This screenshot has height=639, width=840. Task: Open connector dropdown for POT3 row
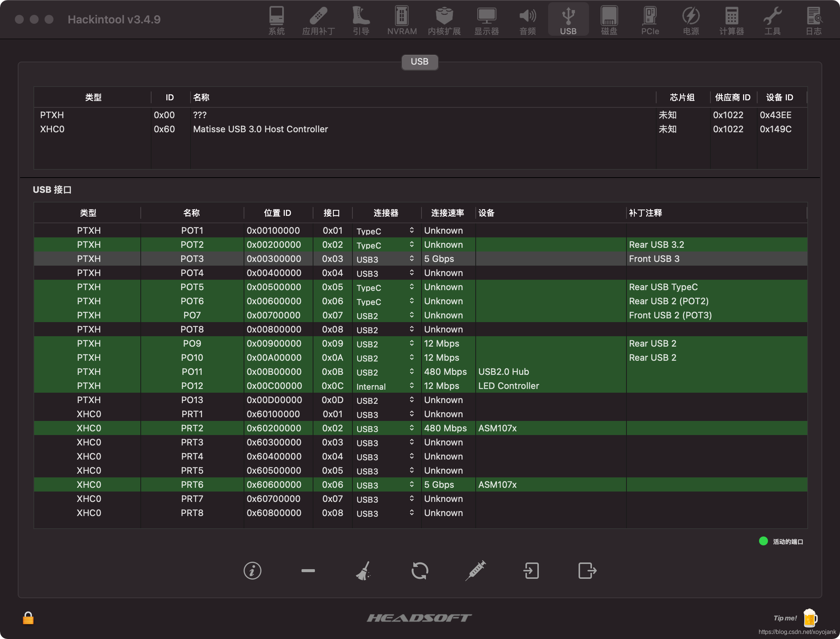coord(411,259)
